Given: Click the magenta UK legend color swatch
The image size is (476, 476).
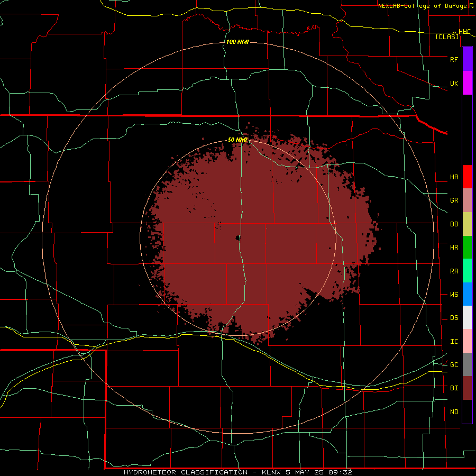Looking at the screenshot, I should (467, 83).
